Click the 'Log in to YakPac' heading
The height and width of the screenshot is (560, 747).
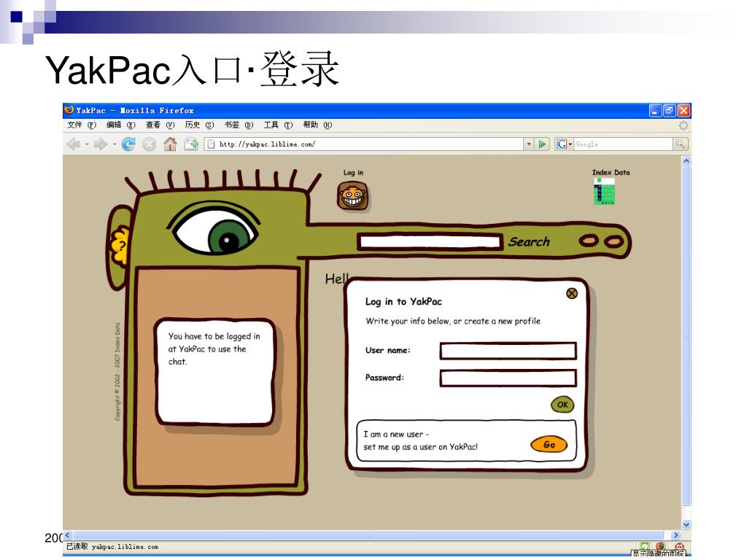403,301
